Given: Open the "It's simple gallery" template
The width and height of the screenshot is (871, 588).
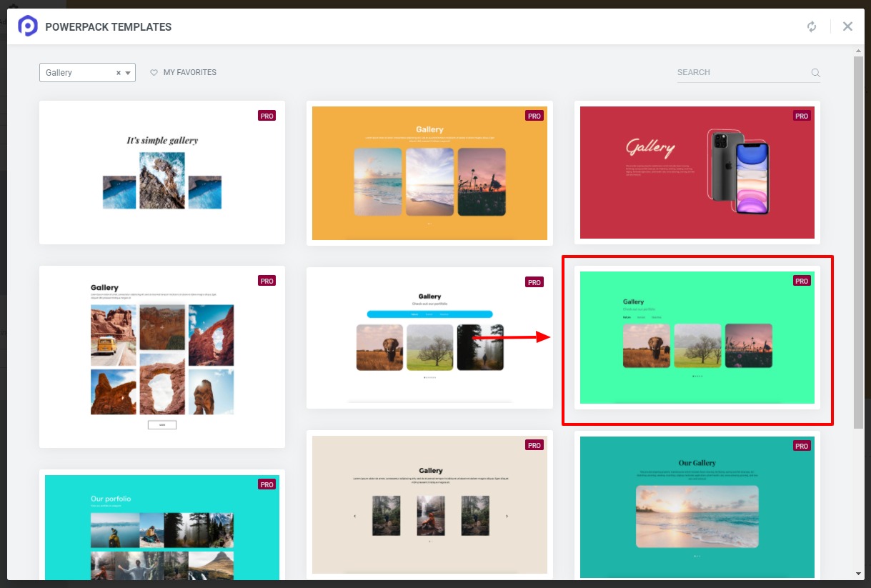Looking at the screenshot, I should [161, 172].
